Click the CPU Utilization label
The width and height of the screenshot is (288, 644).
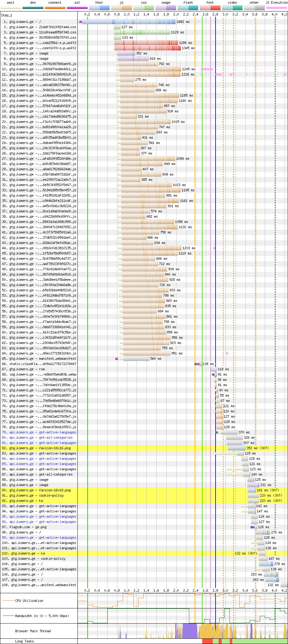(29, 601)
